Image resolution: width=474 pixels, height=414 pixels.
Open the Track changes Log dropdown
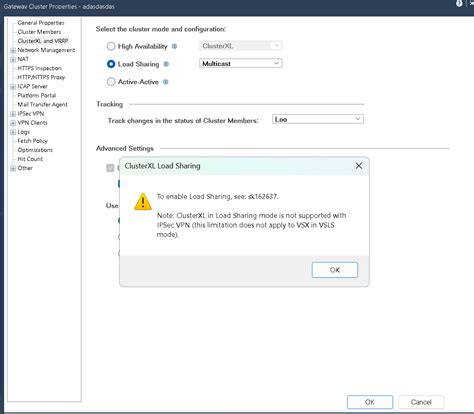(318, 119)
